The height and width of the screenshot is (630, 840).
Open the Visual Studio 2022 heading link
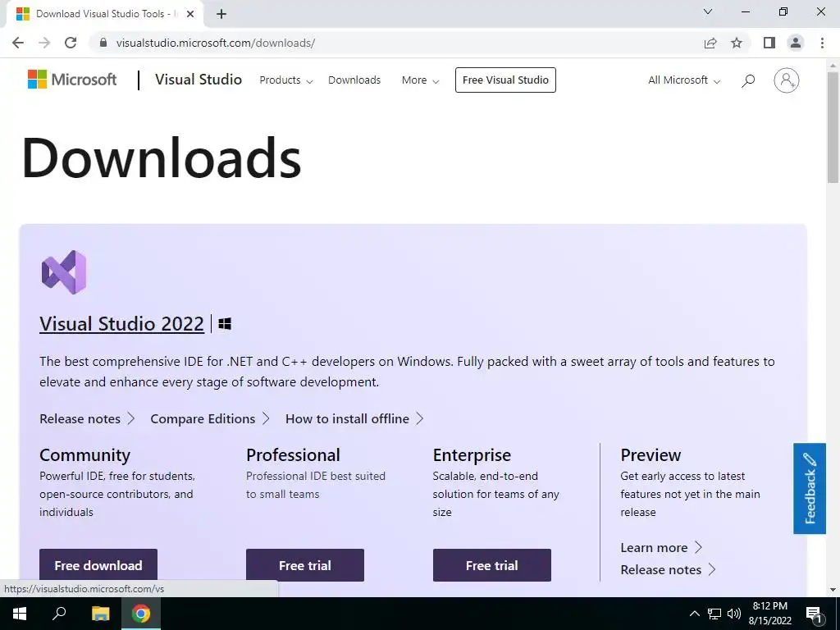[121, 323]
